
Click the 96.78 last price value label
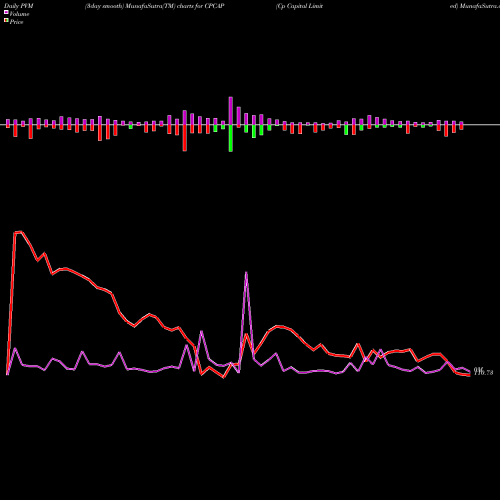click(483, 372)
